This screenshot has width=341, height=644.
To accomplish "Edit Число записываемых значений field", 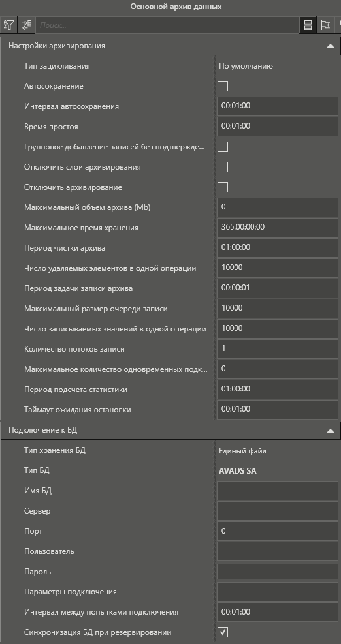I will (278, 329).
